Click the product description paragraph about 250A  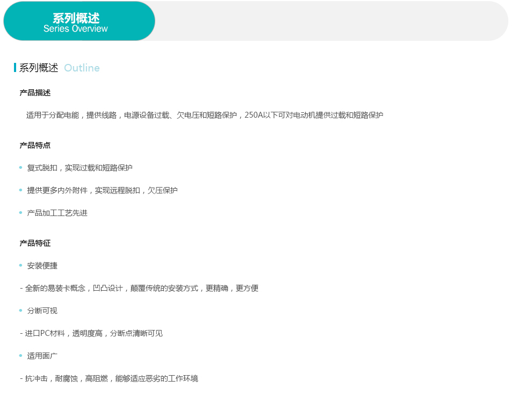(205, 115)
